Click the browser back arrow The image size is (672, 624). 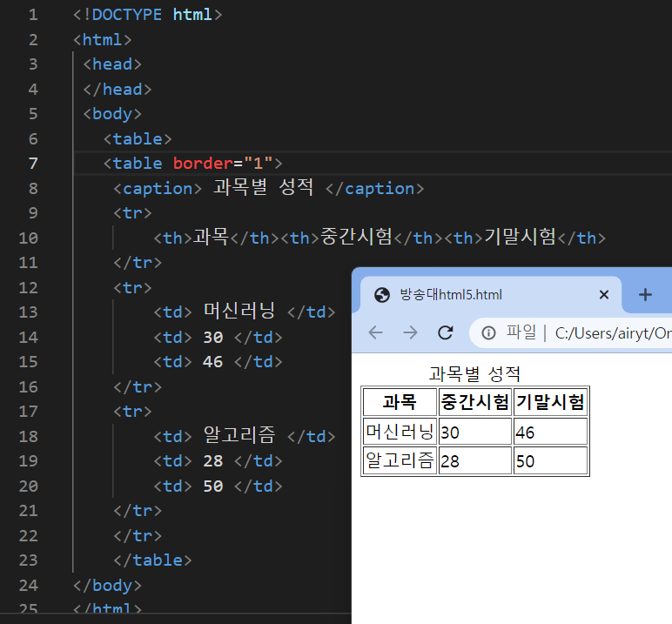click(375, 332)
